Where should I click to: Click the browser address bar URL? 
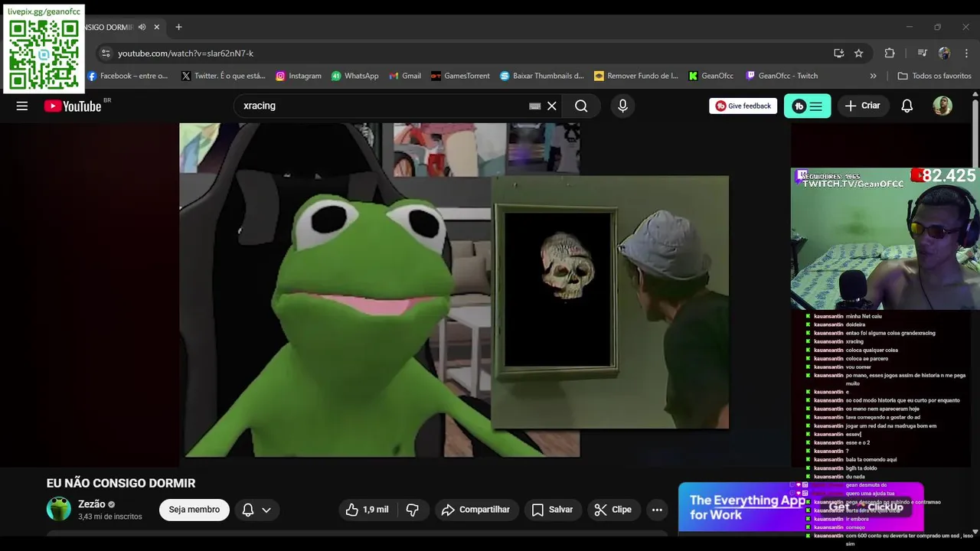(x=185, y=54)
